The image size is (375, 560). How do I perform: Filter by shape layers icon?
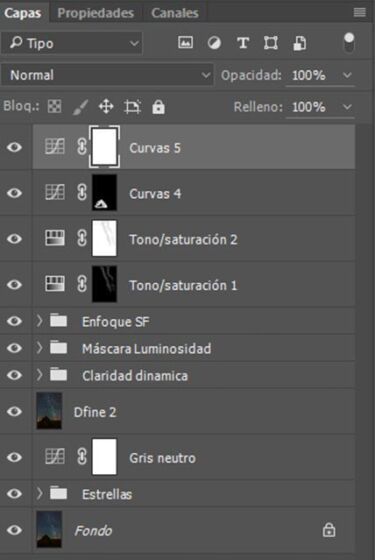[271, 43]
